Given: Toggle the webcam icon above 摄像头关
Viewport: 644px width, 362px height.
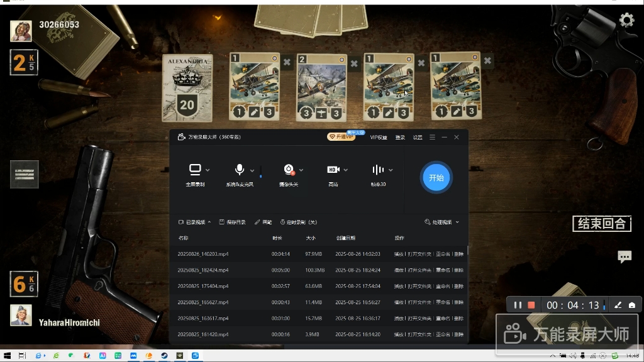Looking at the screenshot, I should pos(289,170).
